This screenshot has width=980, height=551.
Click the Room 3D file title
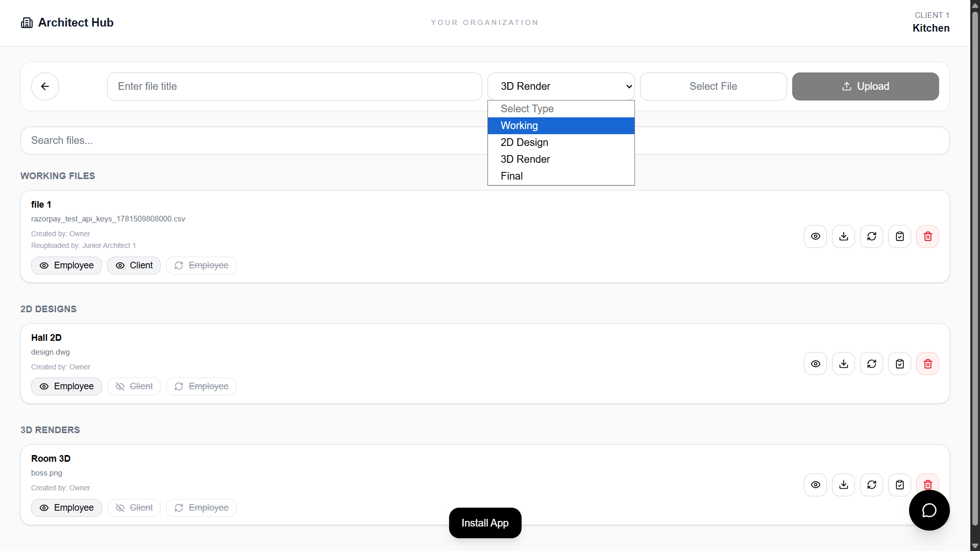51,459
